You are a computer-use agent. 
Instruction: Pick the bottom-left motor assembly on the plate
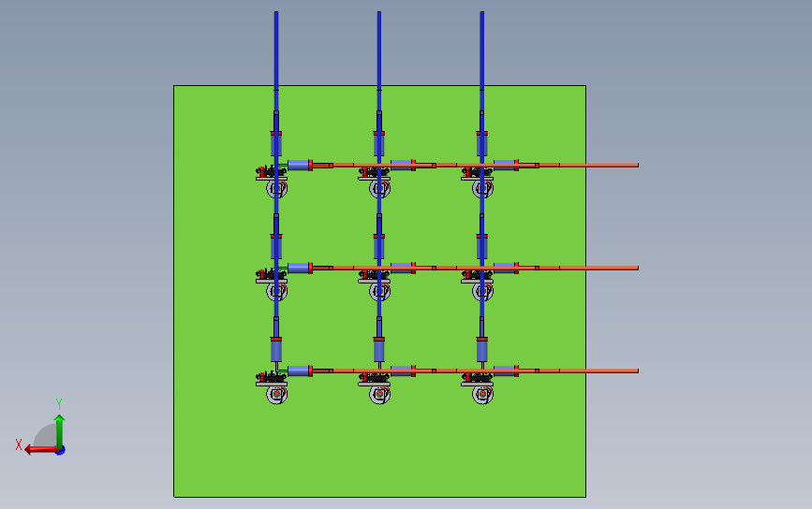(x=272, y=387)
